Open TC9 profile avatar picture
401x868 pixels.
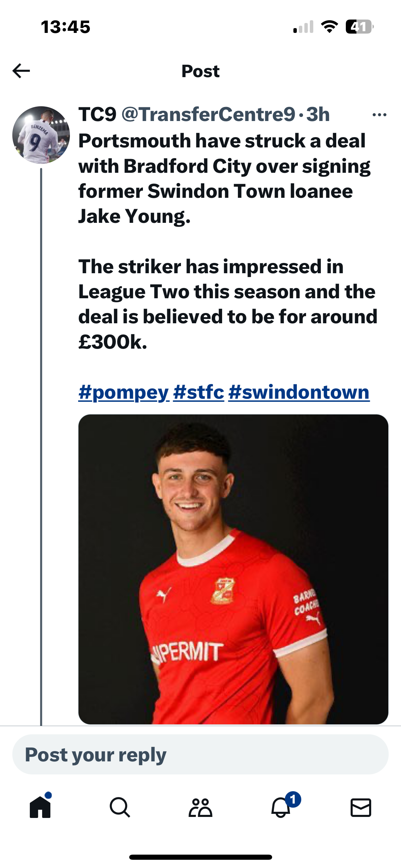41,135
